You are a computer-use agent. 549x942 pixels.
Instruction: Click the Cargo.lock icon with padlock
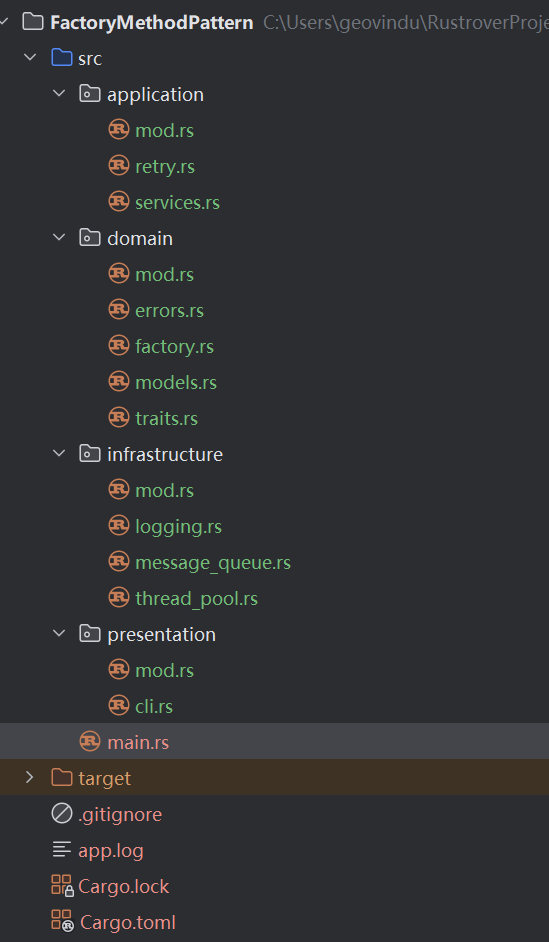click(x=61, y=886)
